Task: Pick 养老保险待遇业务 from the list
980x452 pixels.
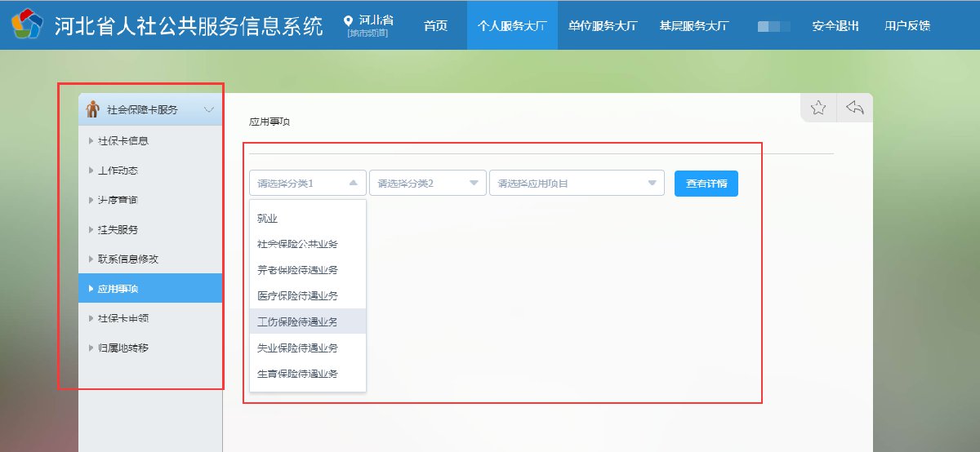Action: coord(297,270)
